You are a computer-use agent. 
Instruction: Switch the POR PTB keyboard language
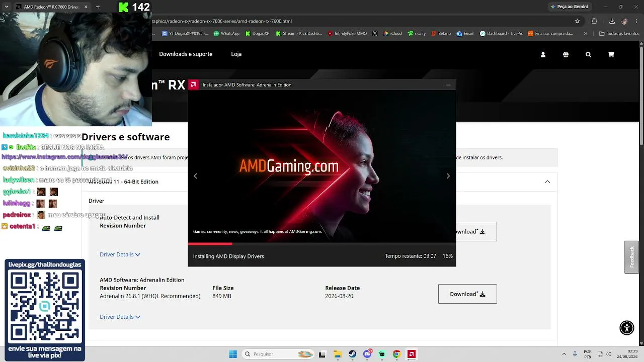pos(588,354)
